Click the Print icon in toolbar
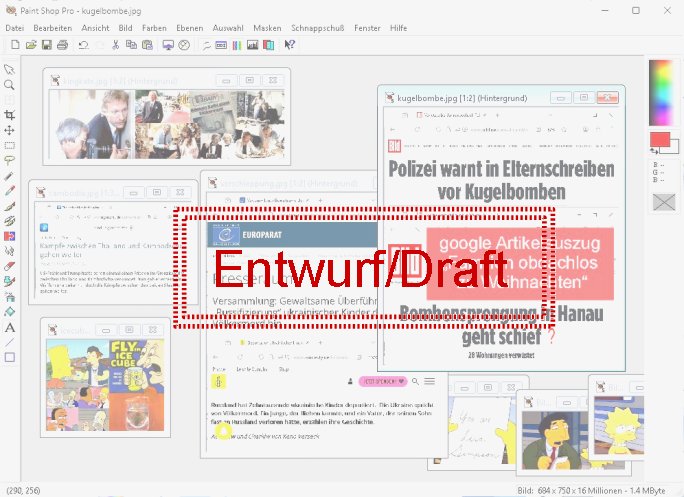The height and width of the screenshot is (497, 684). 62,45
